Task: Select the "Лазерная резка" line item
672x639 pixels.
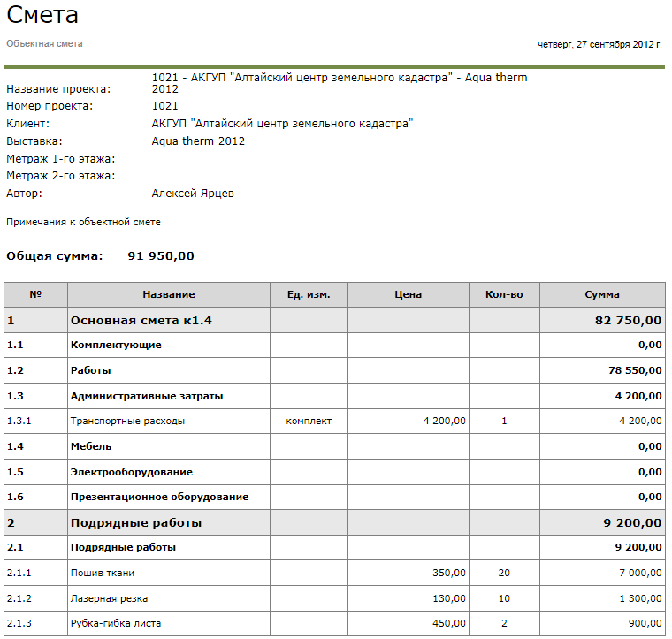Action: tap(109, 598)
